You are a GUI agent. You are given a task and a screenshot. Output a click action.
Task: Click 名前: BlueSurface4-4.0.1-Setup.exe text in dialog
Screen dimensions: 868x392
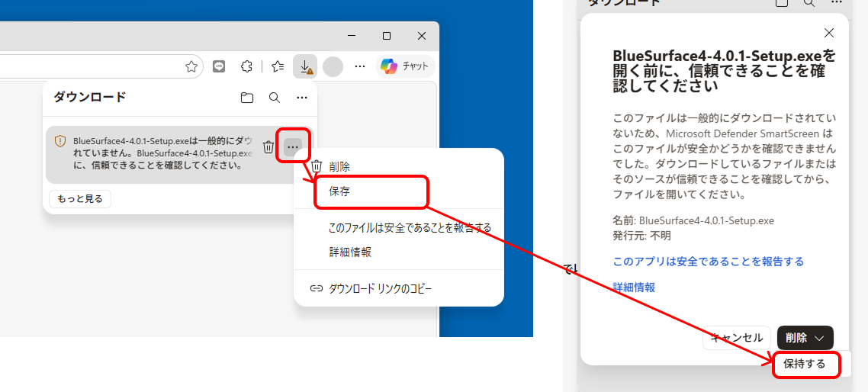tap(693, 220)
